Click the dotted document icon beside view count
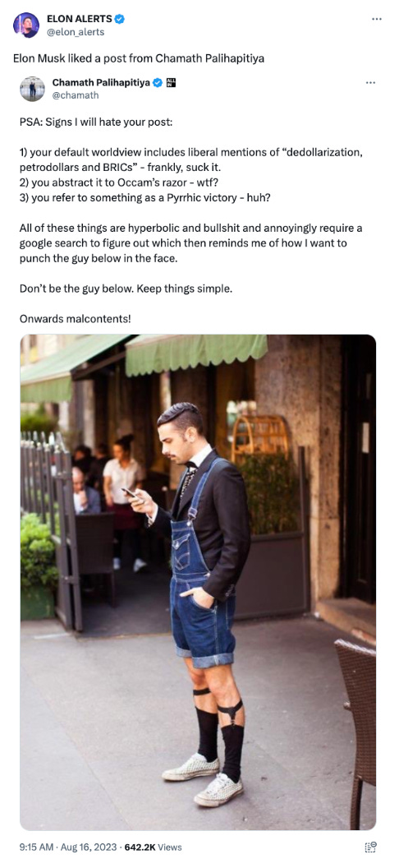This screenshot has height=868, width=399. (371, 847)
